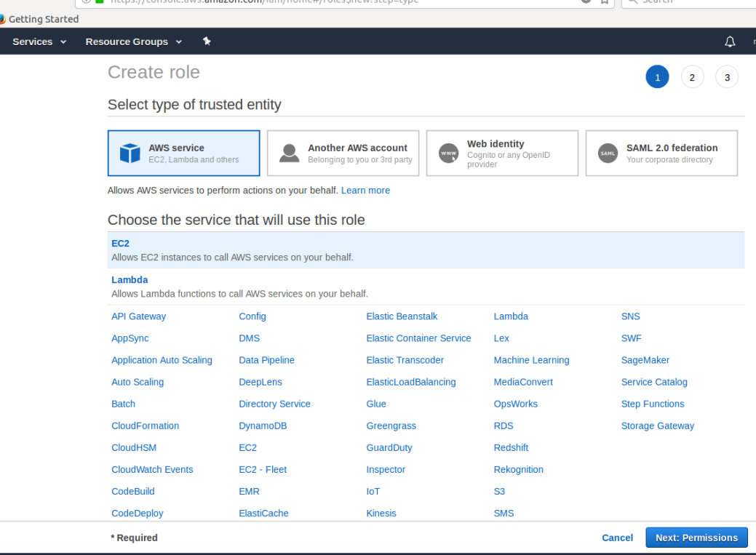Click the Web identity www globe icon
Image resolution: width=756 pixels, height=555 pixels.
pyautogui.click(x=448, y=153)
